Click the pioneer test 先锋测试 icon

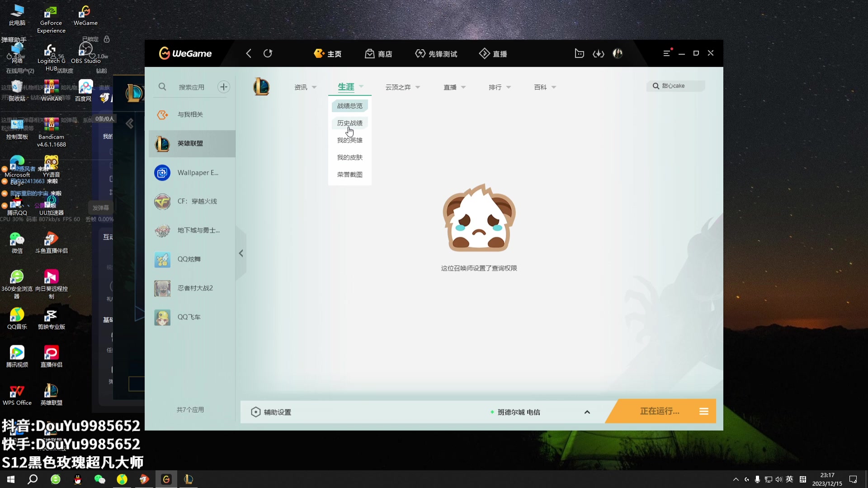point(436,53)
